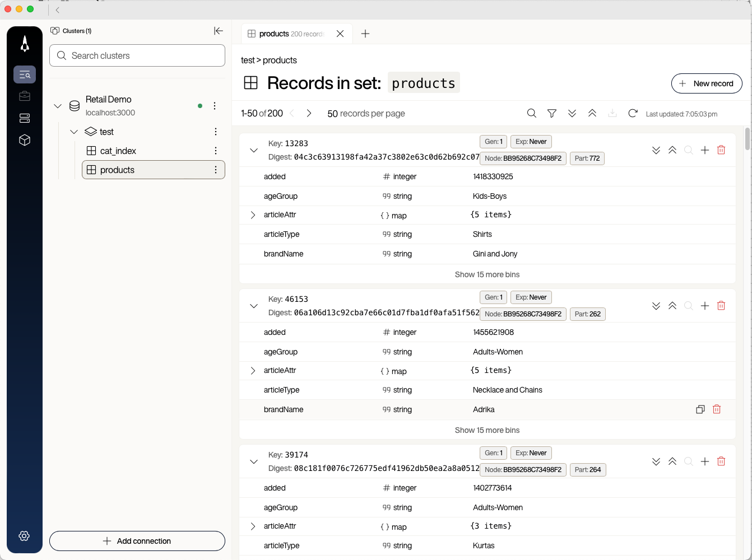Open the filter records icon

tap(552, 113)
